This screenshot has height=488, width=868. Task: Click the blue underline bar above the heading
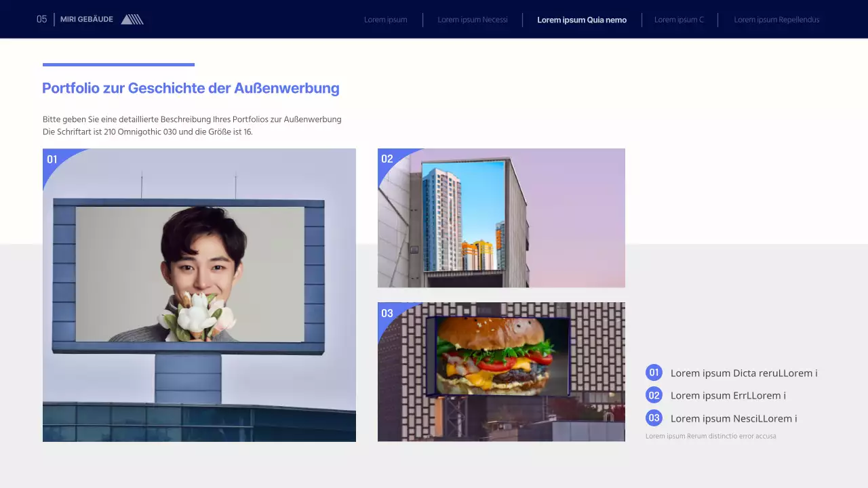click(119, 65)
